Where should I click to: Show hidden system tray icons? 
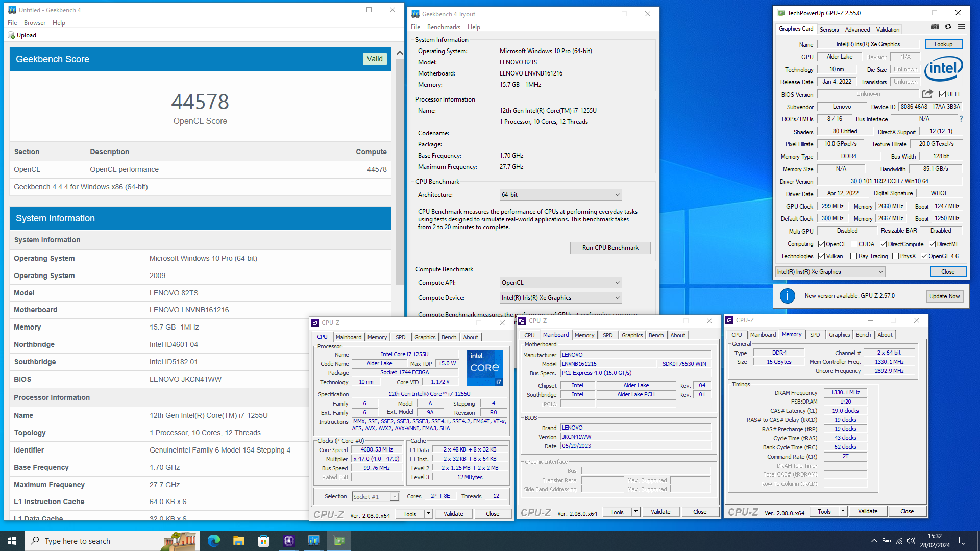pyautogui.click(x=874, y=541)
